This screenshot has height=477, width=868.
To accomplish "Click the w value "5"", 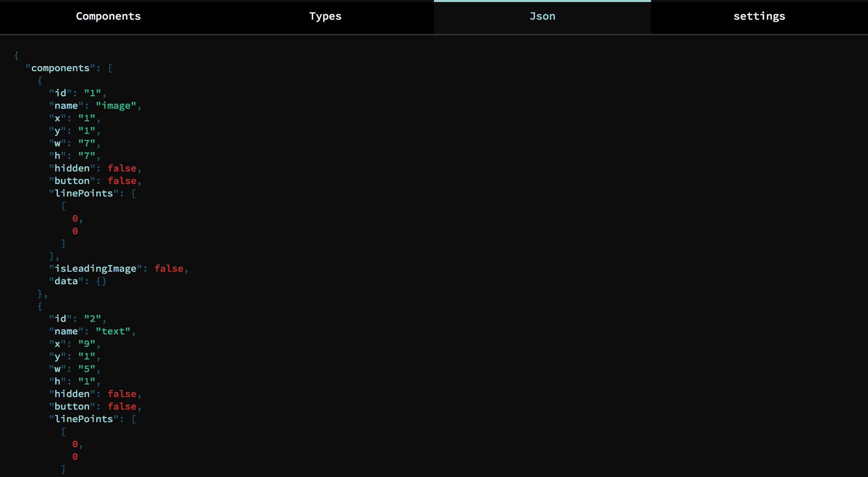I will (87, 369).
